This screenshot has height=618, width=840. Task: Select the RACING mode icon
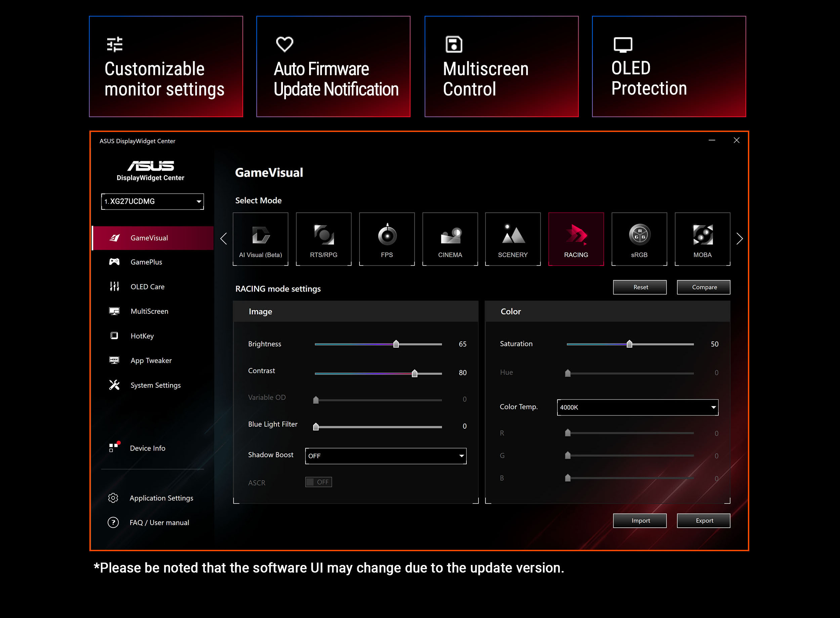point(576,239)
